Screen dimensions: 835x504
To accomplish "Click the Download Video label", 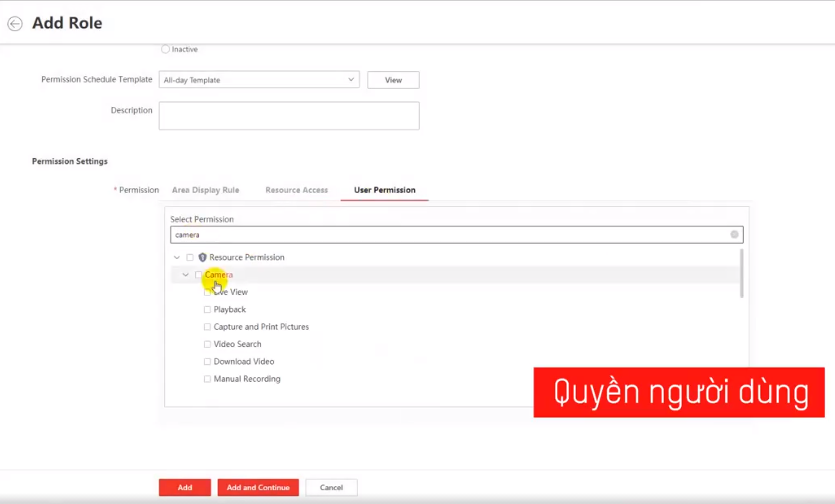I will pos(244,362).
